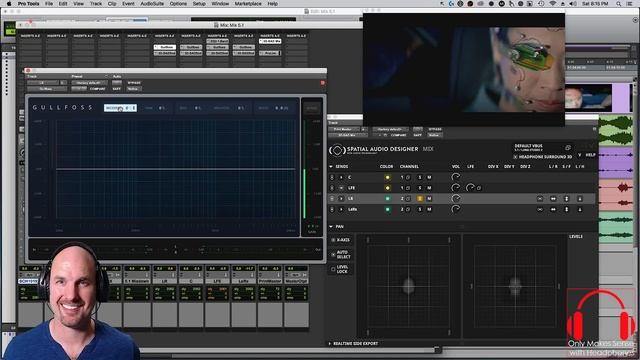Click the link icon on the LR row
640x360 pixels.
click(x=540, y=199)
